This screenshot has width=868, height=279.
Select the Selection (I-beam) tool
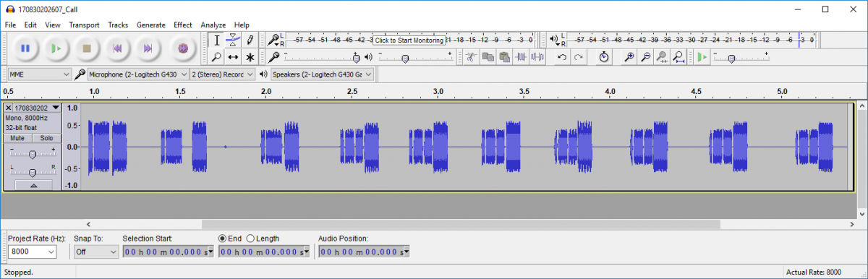point(216,40)
